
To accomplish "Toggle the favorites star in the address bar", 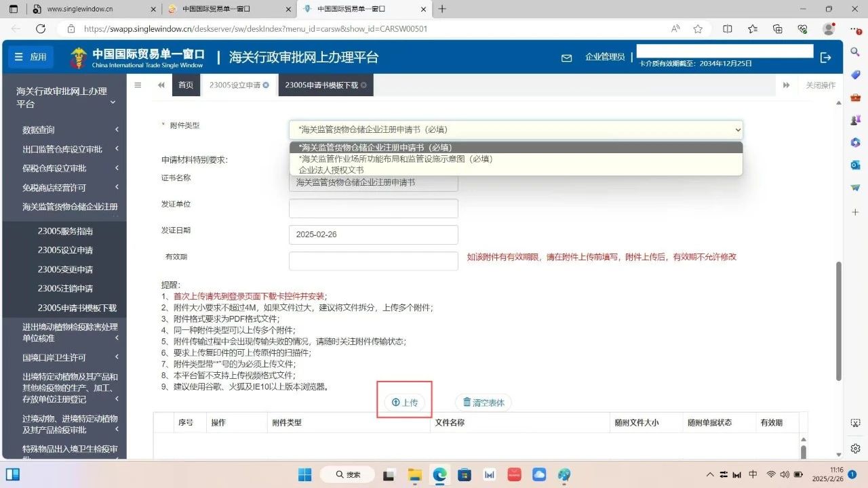I will click(x=696, y=28).
